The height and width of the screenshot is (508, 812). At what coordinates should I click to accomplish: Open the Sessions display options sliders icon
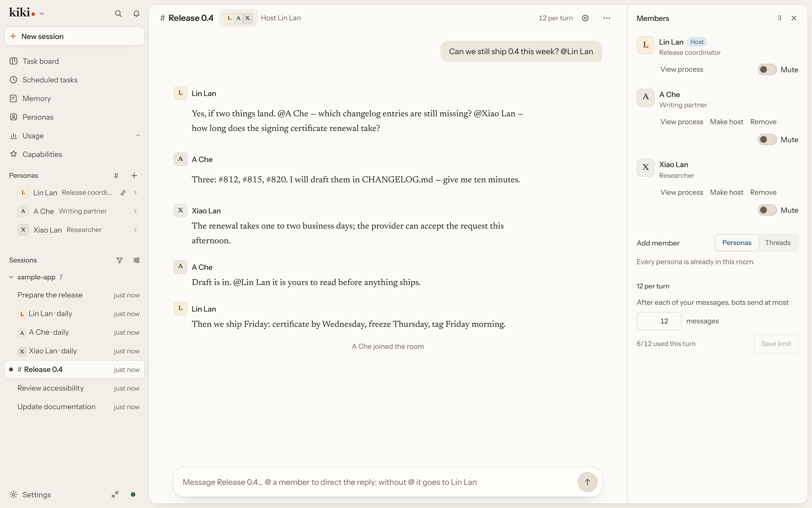click(136, 260)
